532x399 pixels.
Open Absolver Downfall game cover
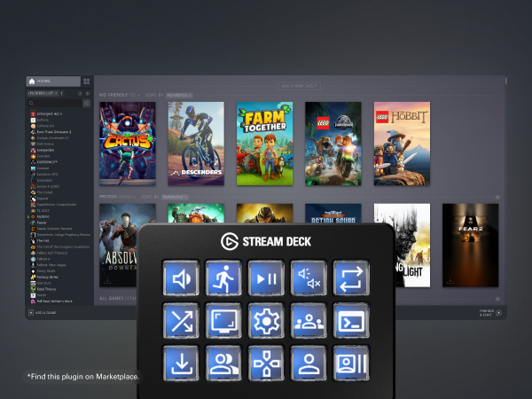119,246
